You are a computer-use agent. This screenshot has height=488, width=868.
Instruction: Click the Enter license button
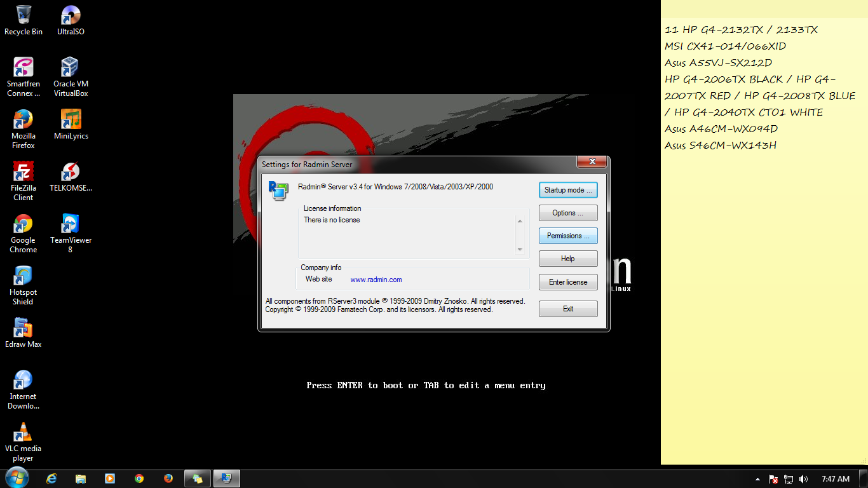pos(568,282)
